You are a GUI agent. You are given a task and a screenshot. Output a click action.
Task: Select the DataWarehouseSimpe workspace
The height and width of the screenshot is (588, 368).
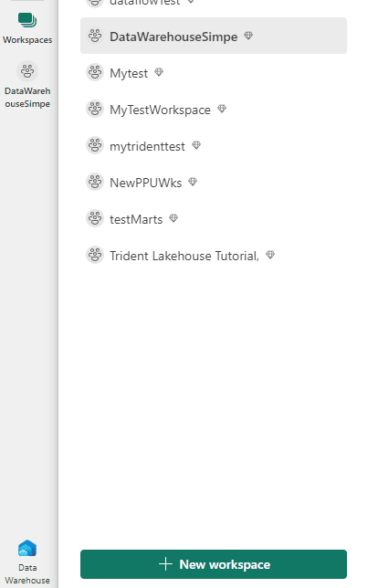(x=214, y=36)
